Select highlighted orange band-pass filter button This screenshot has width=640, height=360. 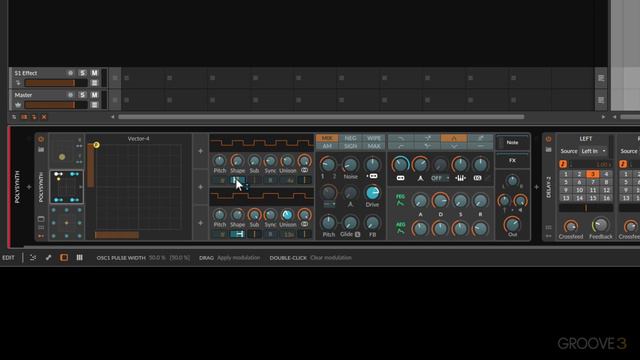click(453, 138)
